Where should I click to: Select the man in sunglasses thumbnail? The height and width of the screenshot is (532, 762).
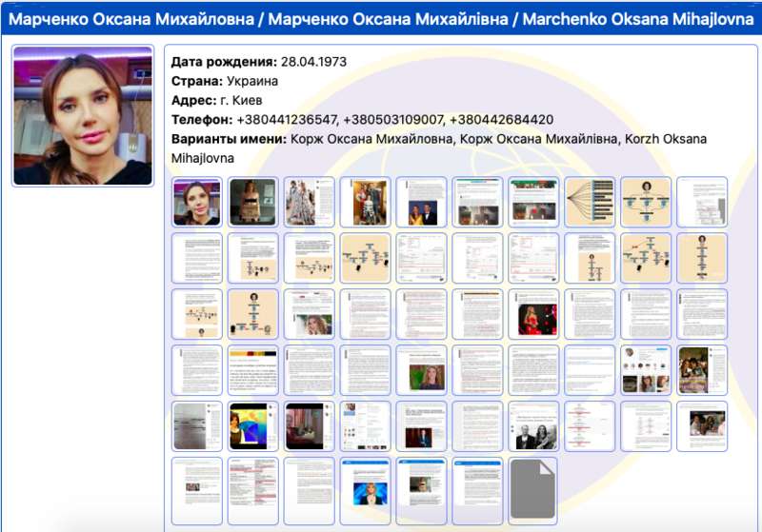tap(422, 483)
